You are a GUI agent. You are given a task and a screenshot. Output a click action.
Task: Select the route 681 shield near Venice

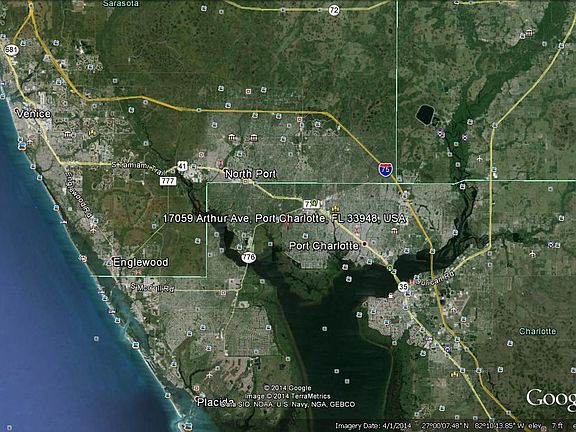coord(11,50)
